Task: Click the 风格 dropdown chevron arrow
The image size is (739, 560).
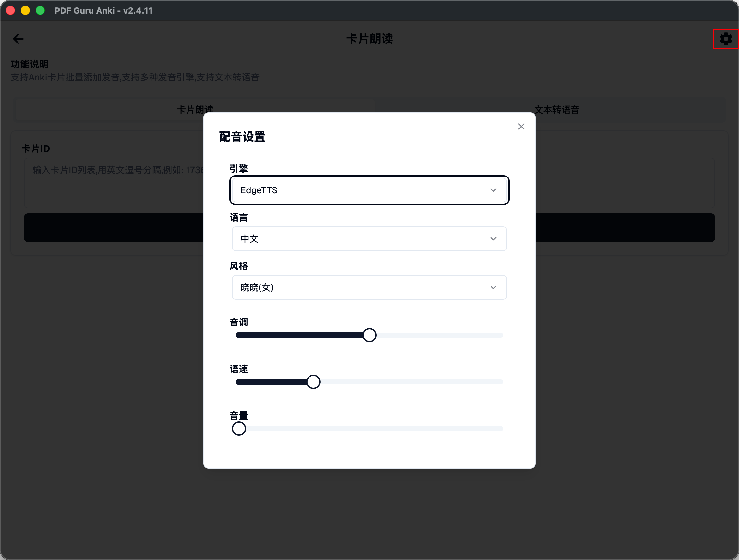Action: [x=493, y=287]
